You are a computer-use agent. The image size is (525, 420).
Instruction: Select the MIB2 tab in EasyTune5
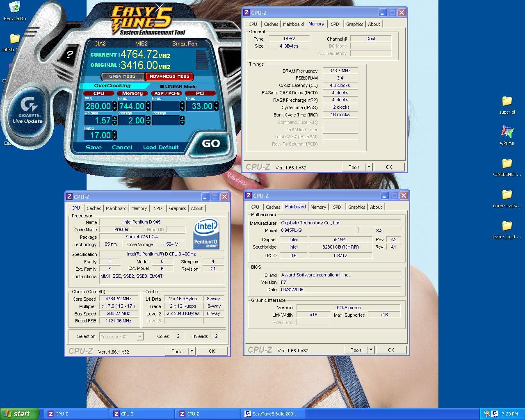tap(142, 43)
